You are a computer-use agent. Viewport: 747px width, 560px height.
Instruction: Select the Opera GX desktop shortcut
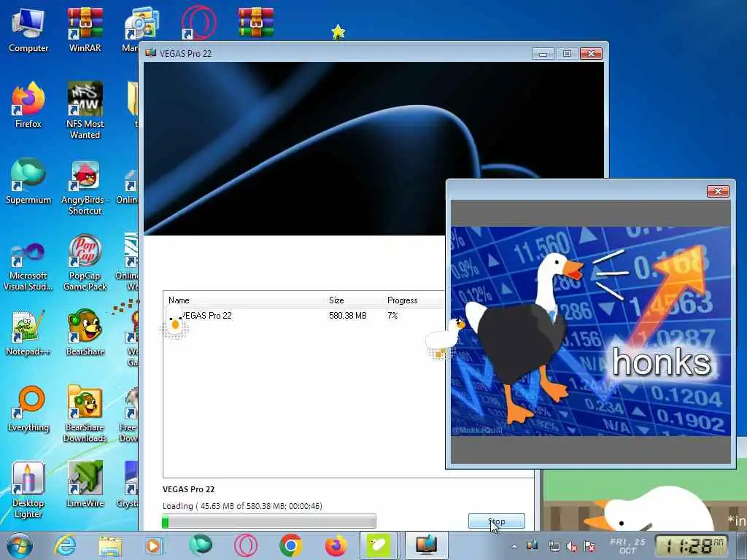pos(198,23)
